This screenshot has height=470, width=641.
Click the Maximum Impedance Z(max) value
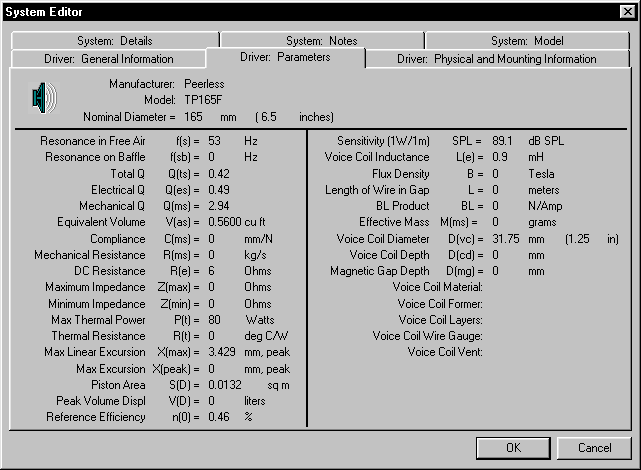pyautogui.click(x=211, y=287)
